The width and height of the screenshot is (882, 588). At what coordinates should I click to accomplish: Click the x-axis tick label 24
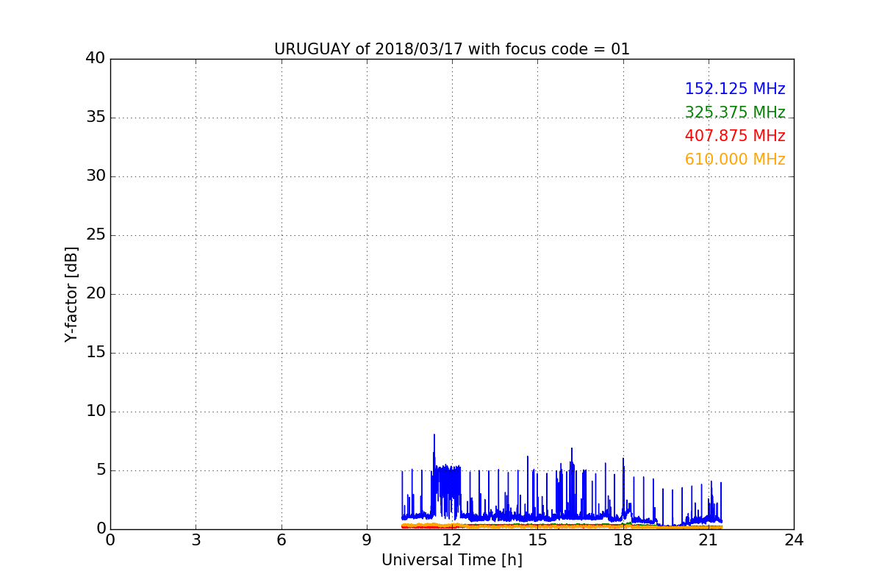(794, 540)
